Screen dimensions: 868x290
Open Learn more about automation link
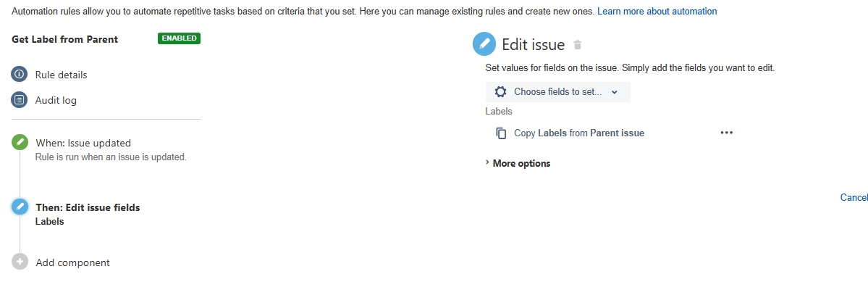657,11
